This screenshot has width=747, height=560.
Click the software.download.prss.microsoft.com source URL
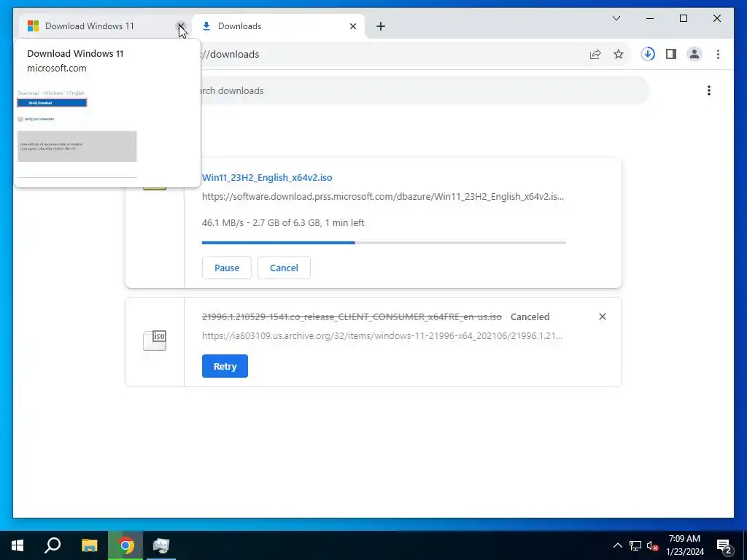pyautogui.click(x=382, y=197)
